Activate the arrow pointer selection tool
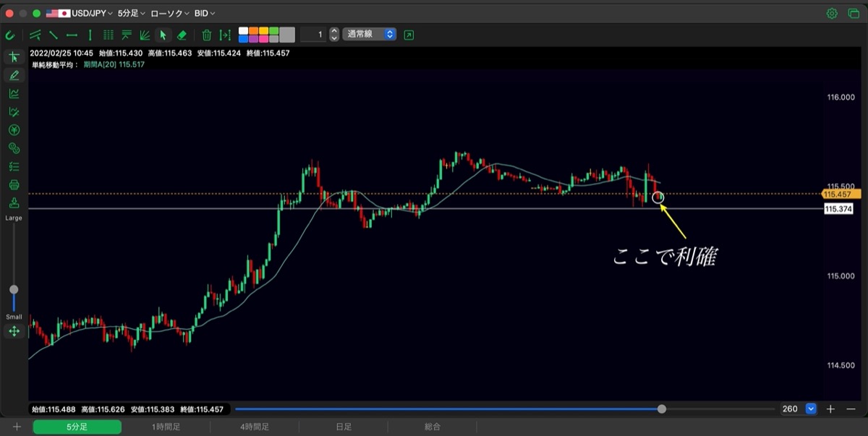868x436 pixels. click(163, 35)
